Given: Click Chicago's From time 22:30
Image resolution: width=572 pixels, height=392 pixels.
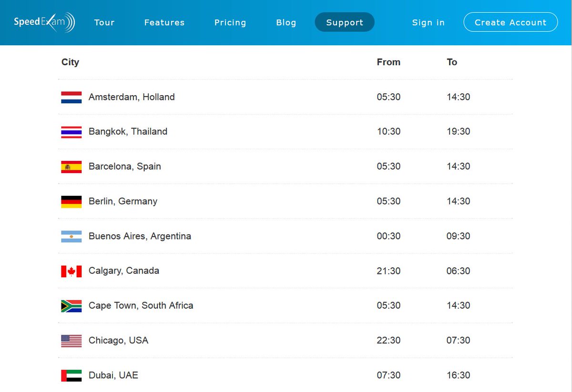Looking at the screenshot, I should (x=388, y=340).
